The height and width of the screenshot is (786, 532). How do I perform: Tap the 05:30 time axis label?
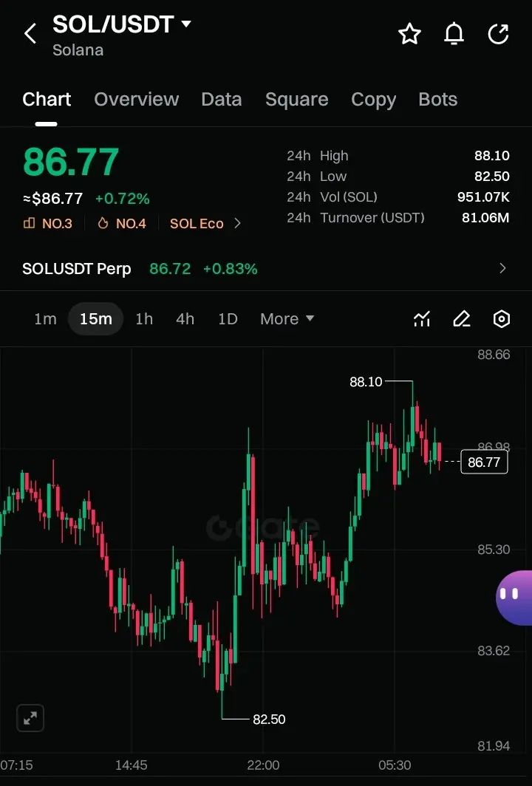click(395, 765)
